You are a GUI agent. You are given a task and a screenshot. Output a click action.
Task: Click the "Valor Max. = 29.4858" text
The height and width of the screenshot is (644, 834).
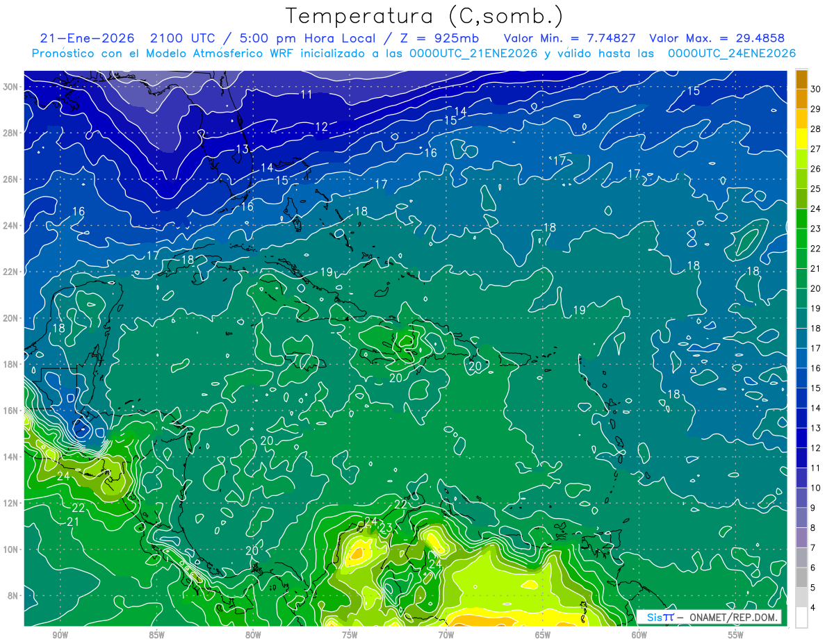(x=717, y=38)
